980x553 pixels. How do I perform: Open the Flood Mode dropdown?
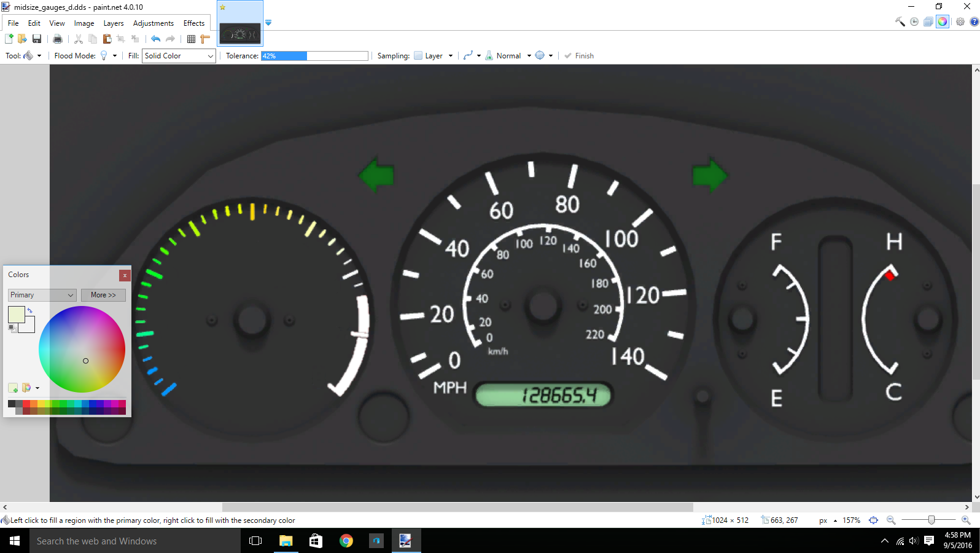[108, 56]
